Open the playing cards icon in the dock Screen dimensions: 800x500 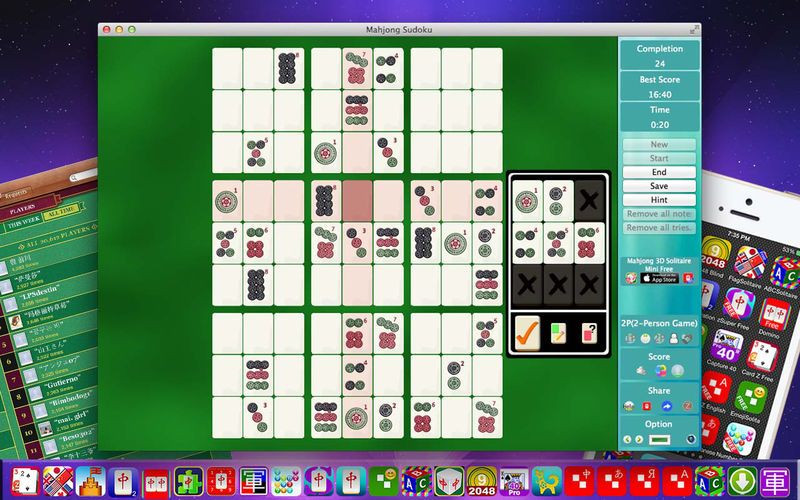click(x=25, y=481)
